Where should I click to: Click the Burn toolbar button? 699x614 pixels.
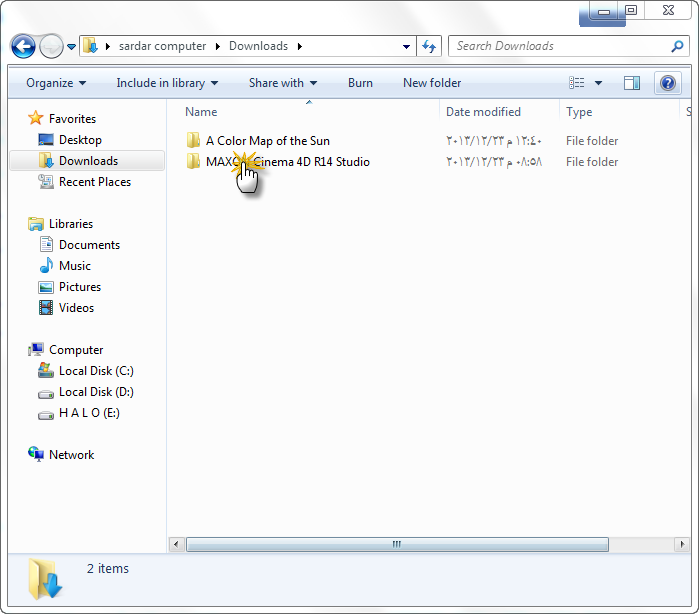tap(360, 83)
